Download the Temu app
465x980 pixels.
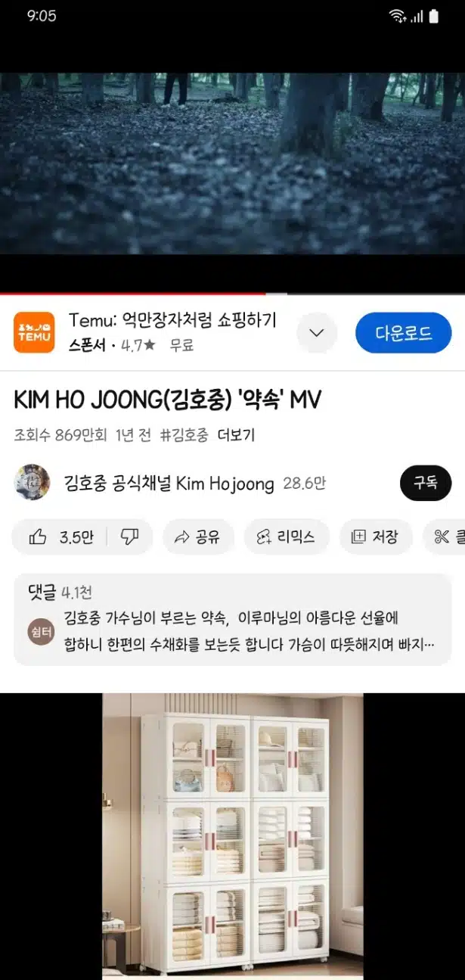[404, 333]
